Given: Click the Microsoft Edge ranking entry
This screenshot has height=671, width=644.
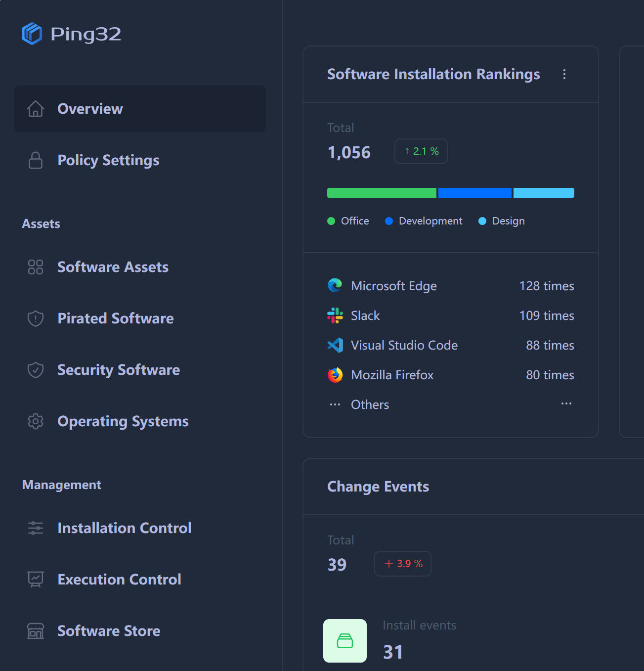Looking at the screenshot, I should point(393,286).
